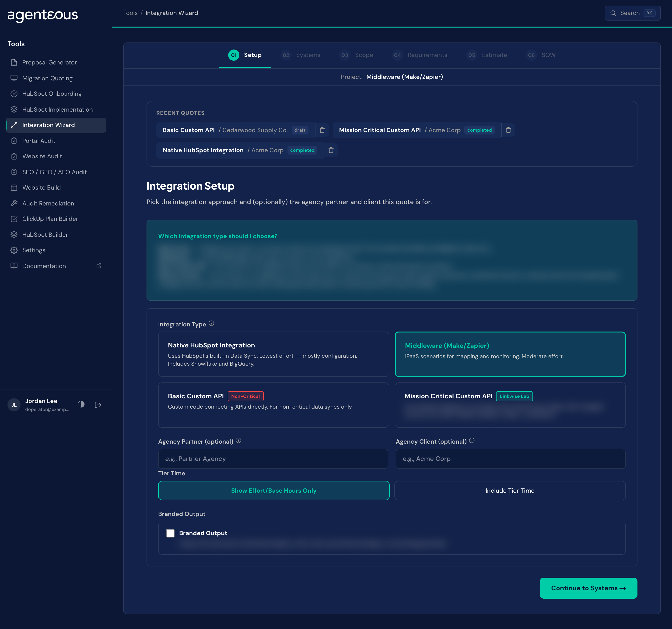Select Show Effort/Base Hours Only option
672x629 pixels.
[x=274, y=491]
